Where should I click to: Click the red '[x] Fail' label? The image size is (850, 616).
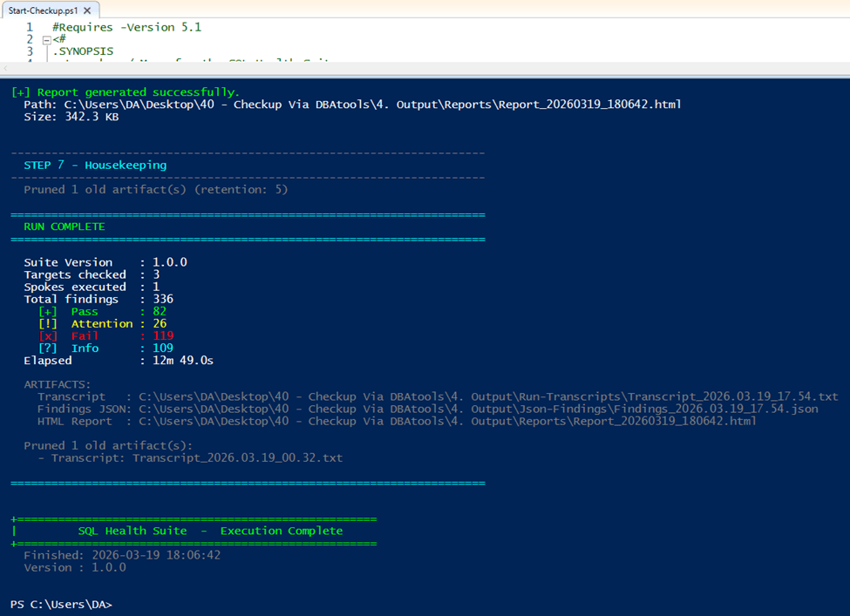click(68, 336)
